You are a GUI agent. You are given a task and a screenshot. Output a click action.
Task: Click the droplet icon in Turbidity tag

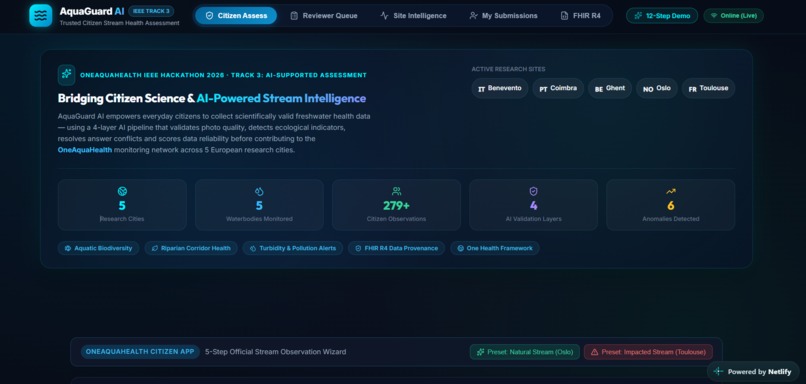click(x=252, y=248)
